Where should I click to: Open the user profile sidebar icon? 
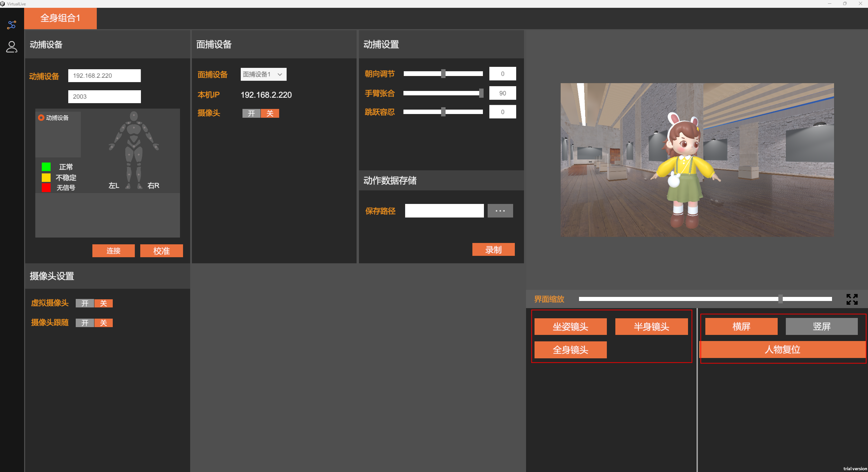click(x=12, y=47)
